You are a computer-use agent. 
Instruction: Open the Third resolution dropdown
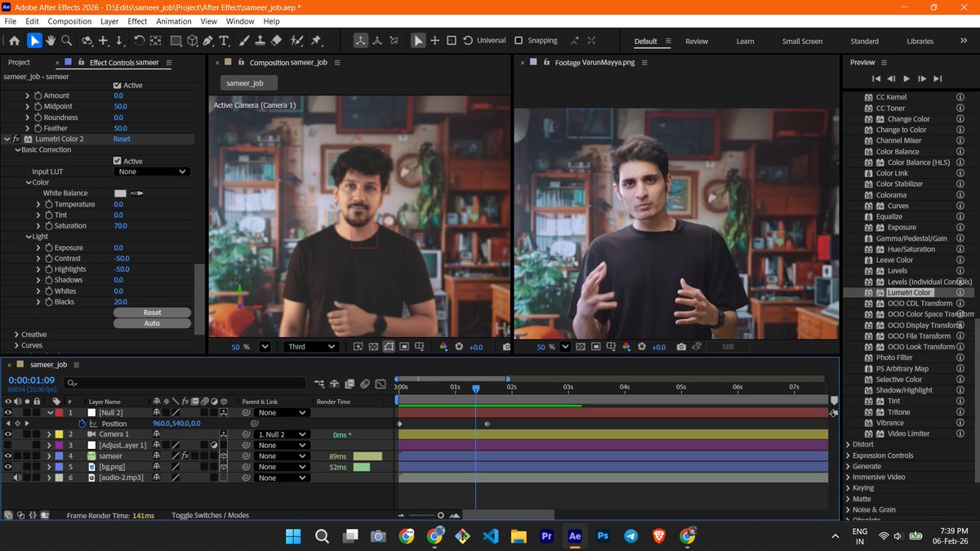pos(310,347)
